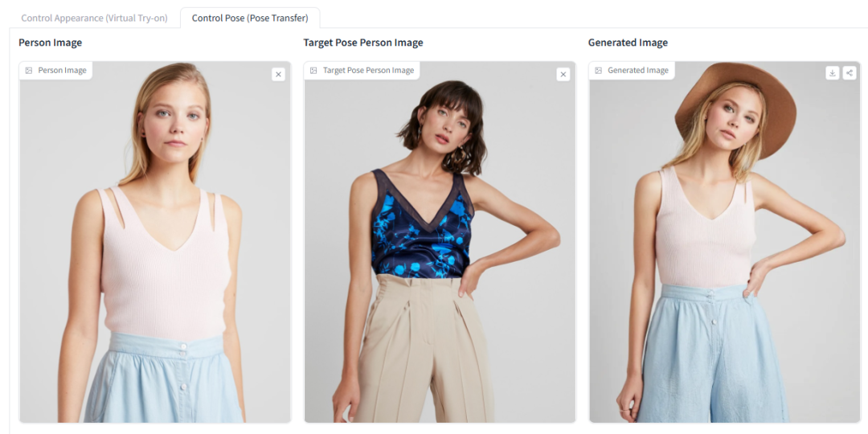Viewport: 868px width, 434px height.
Task: Switch to Control Appearance (Virtual Try-on) tab
Action: click(x=94, y=18)
